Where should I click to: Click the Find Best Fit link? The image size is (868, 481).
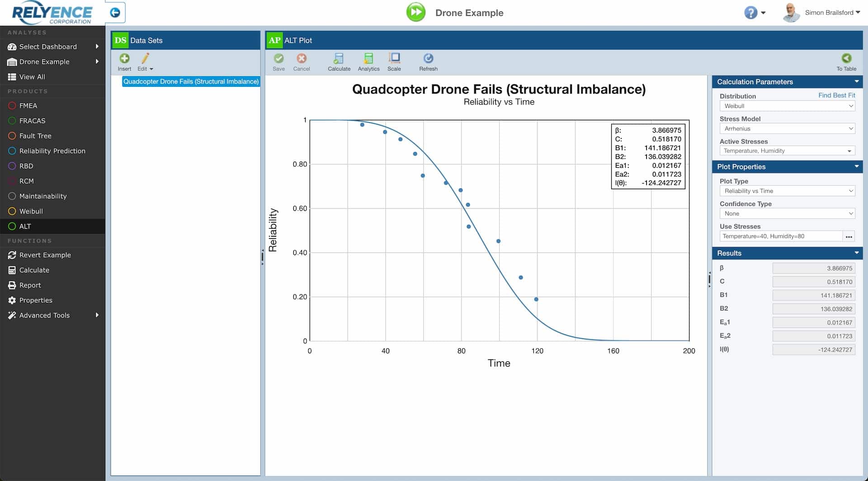pos(836,95)
